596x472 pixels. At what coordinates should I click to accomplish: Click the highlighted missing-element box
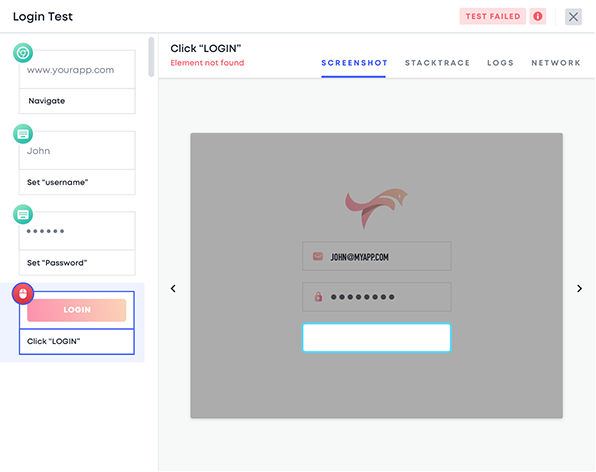pyautogui.click(x=376, y=337)
